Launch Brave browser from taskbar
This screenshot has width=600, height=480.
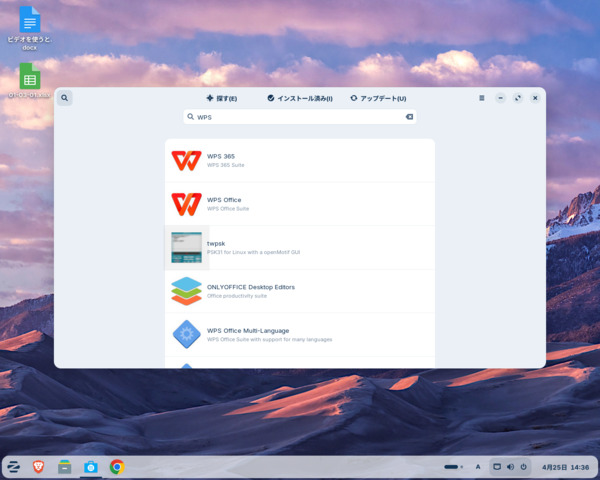(38, 467)
